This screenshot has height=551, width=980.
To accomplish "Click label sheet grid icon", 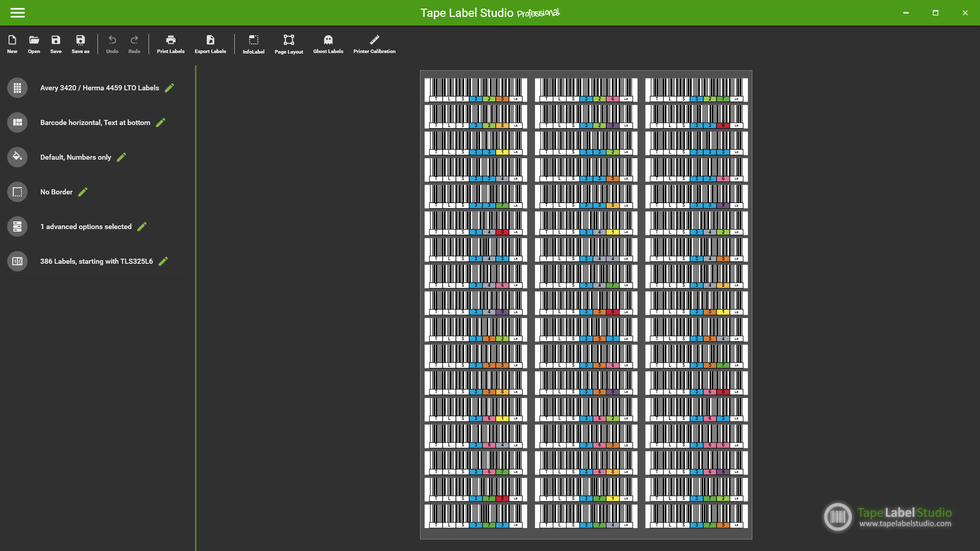I will coord(17,88).
